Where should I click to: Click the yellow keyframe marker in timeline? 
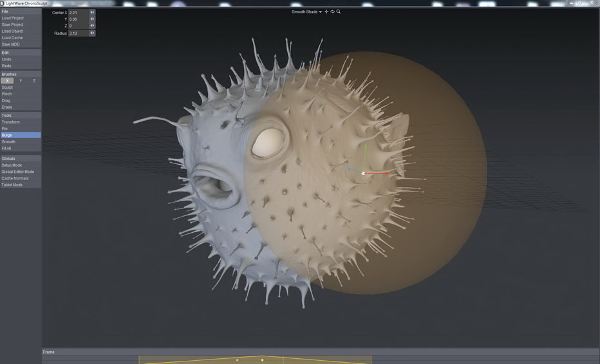262,359
